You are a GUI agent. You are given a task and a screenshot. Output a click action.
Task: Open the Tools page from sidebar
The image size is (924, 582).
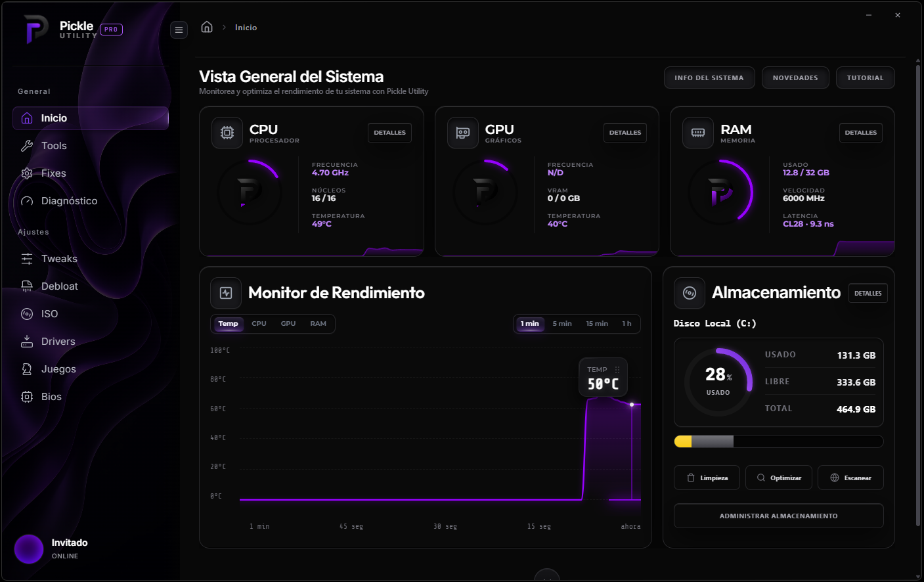click(91, 146)
